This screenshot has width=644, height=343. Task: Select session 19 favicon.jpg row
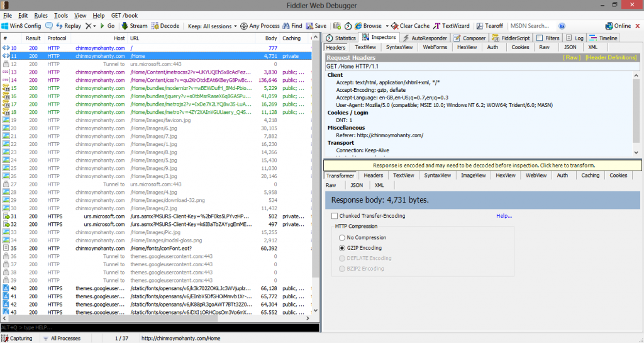click(156, 120)
